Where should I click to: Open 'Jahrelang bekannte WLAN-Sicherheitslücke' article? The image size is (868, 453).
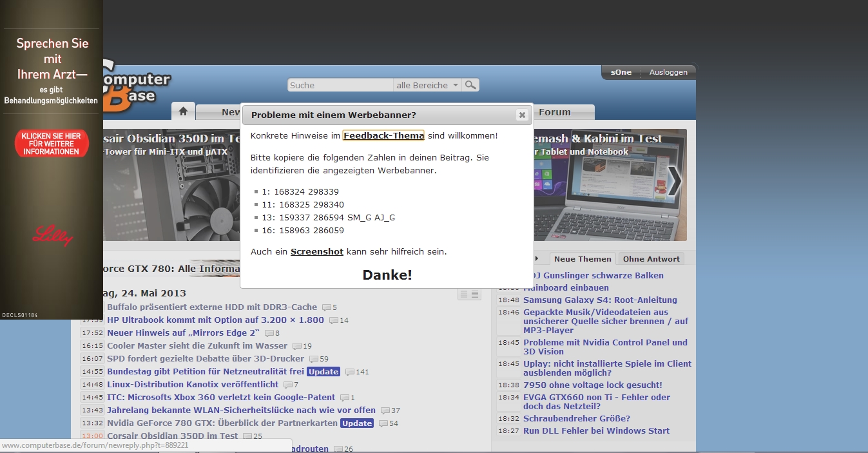pyautogui.click(x=241, y=410)
